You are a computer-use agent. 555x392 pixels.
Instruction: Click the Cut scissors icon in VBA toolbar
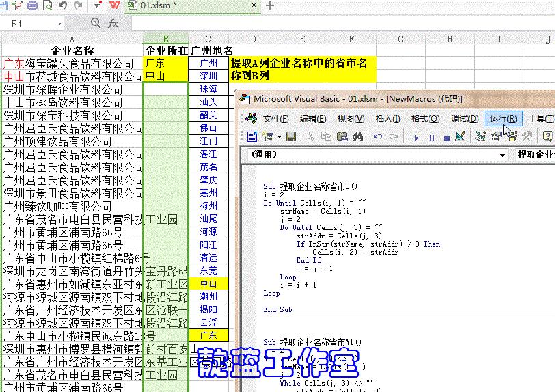click(310, 137)
